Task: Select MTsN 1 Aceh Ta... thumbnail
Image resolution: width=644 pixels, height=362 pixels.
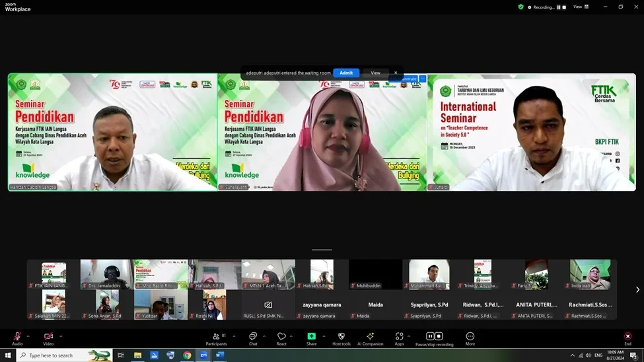Action: (x=268, y=274)
